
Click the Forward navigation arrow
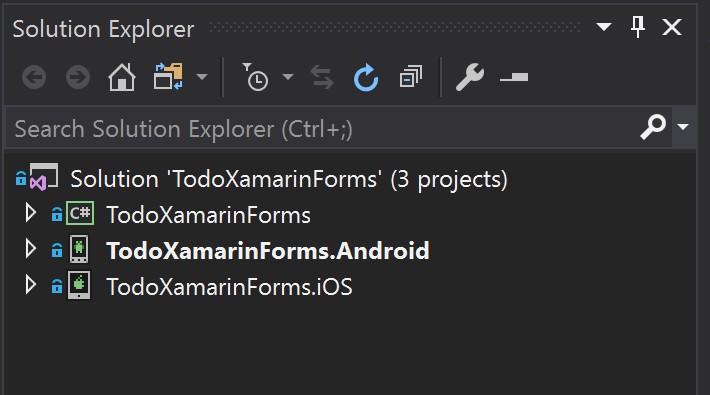click(78, 77)
